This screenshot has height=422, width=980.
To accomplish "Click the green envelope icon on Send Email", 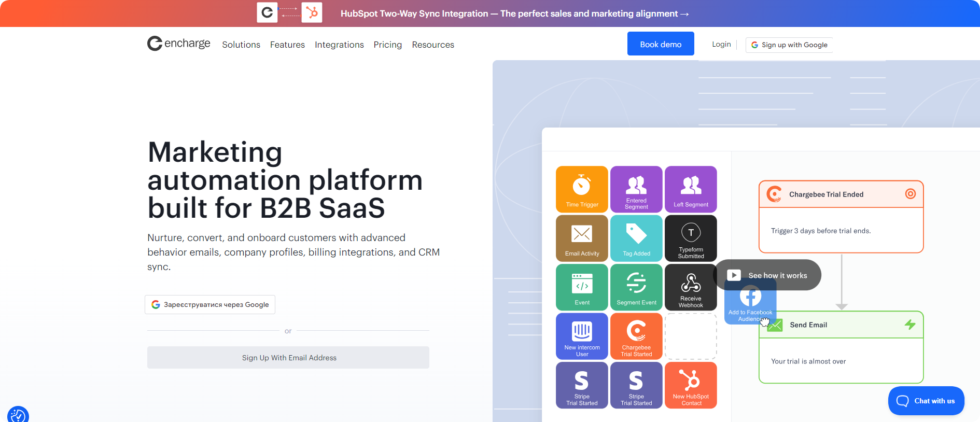I will coord(775,325).
